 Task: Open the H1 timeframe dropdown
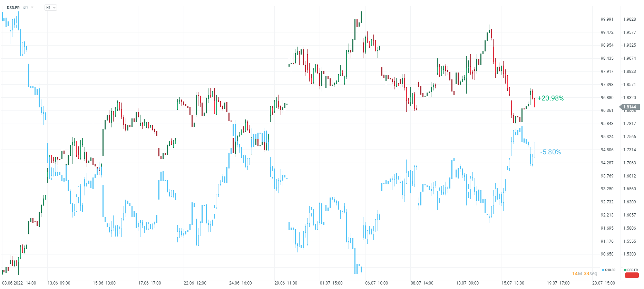(x=51, y=8)
